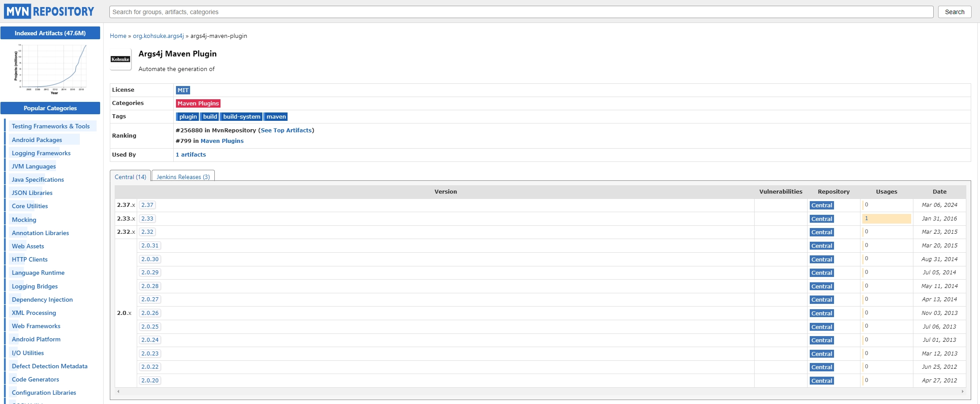Image resolution: width=980 pixels, height=404 pixels.
Task: Click the Kohsuke project icon
Action: coord(120,59)
